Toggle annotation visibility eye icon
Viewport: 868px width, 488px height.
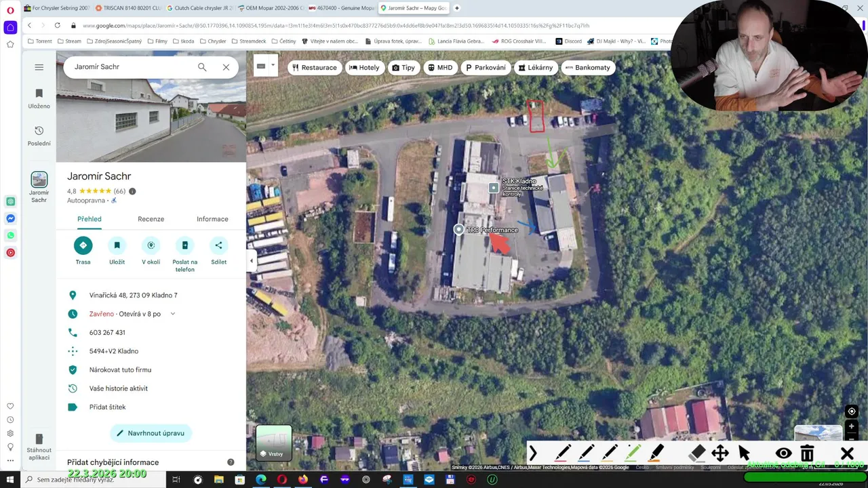[x=783, y=453]
